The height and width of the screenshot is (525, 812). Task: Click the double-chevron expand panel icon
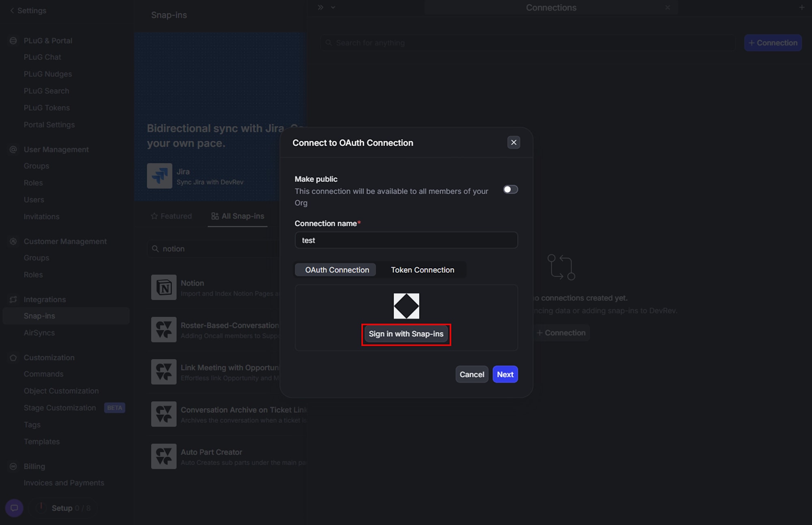tap(320, 7)
